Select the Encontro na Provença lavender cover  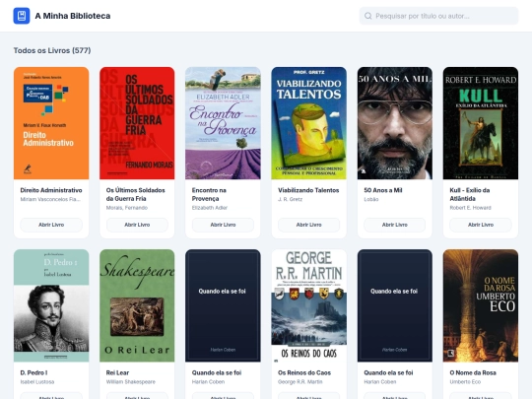[223, 123]
